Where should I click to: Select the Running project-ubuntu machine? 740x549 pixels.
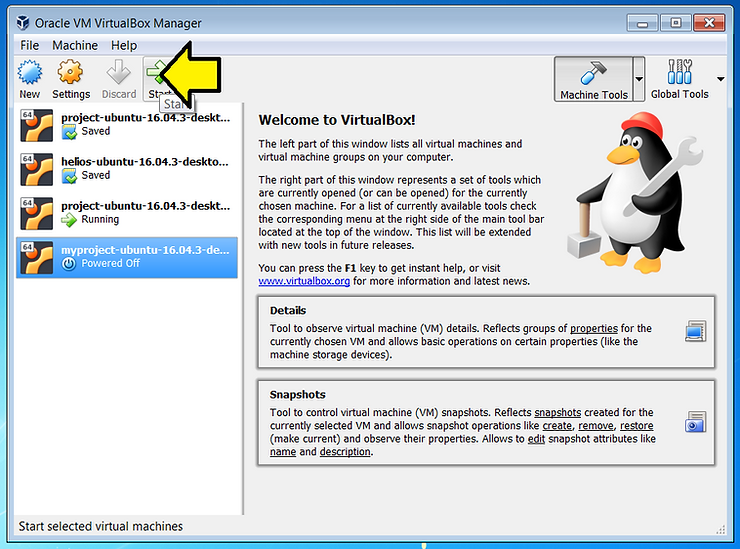[127, 213]
